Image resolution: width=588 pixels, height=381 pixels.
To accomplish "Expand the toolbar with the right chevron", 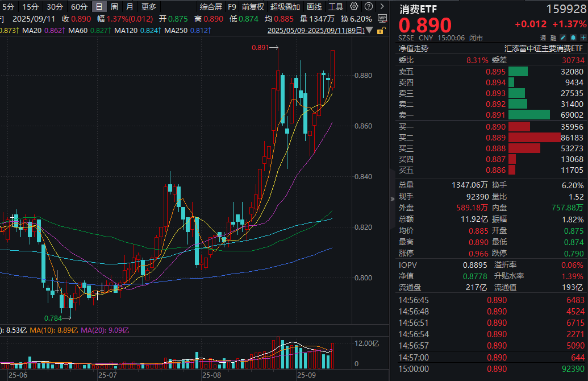I will click(382, 6).
